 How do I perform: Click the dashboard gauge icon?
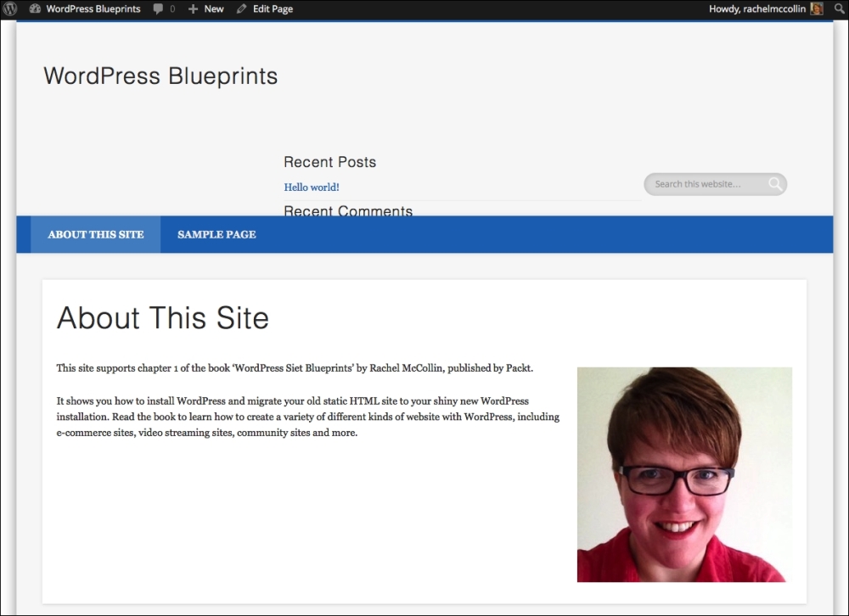pos(35,8)
